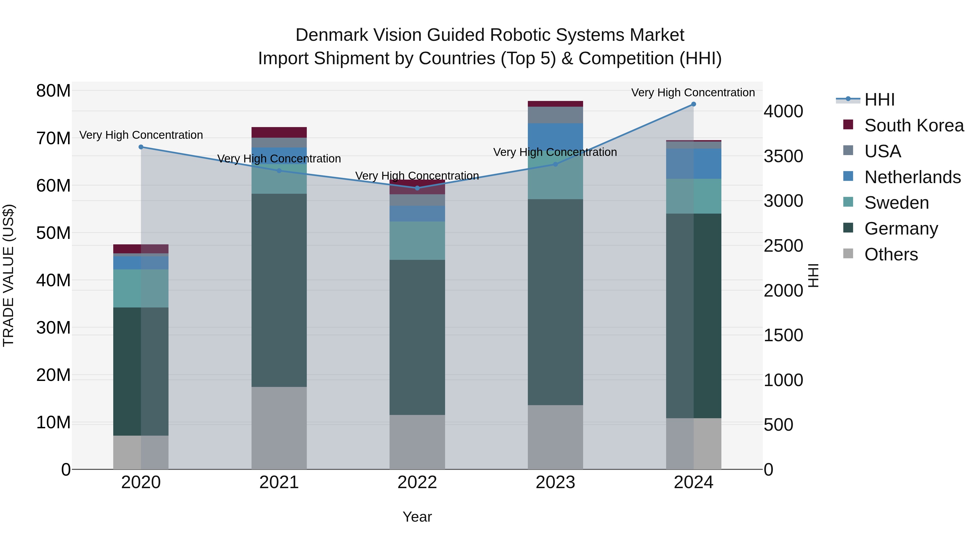Click the Very High Concentration annotation above 2020

pyautogui.click(x=141, y=135)
